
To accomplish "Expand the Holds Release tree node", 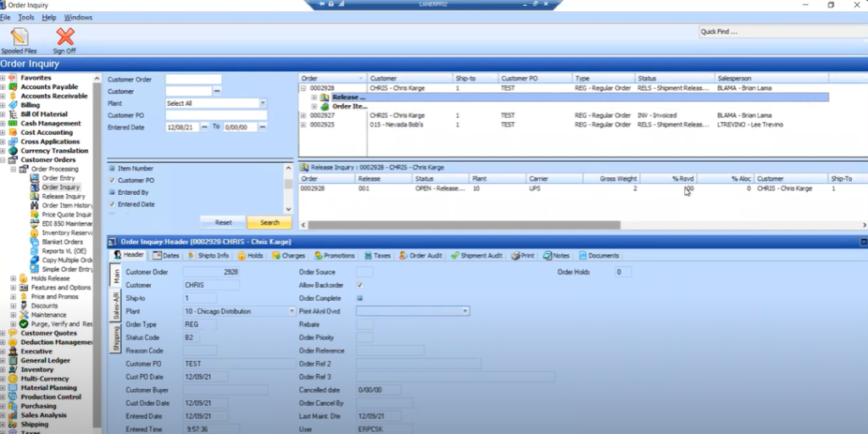I will click(14, 278).
